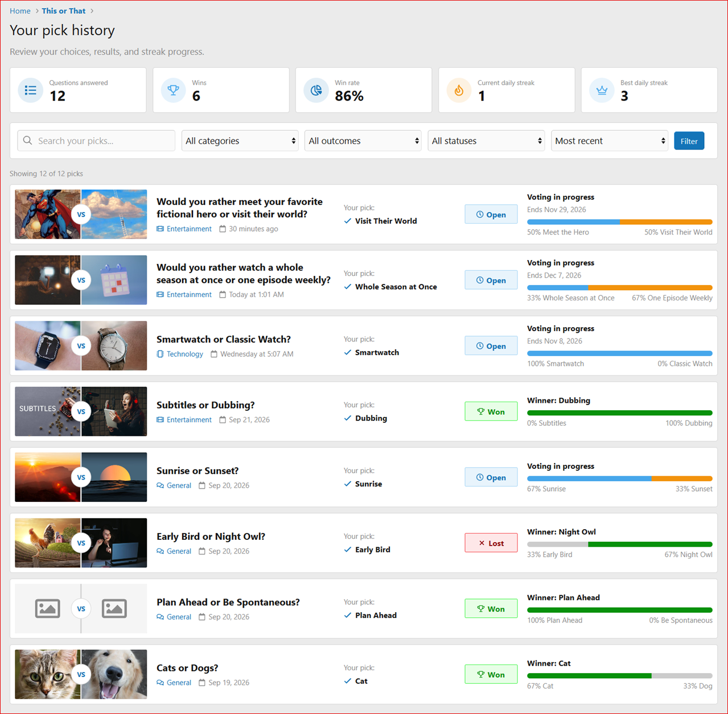The image size is (728, 714).
Task: Click 'Wednesday at 5:07 AM' timestamp
Action: click(x=257, y=354)
